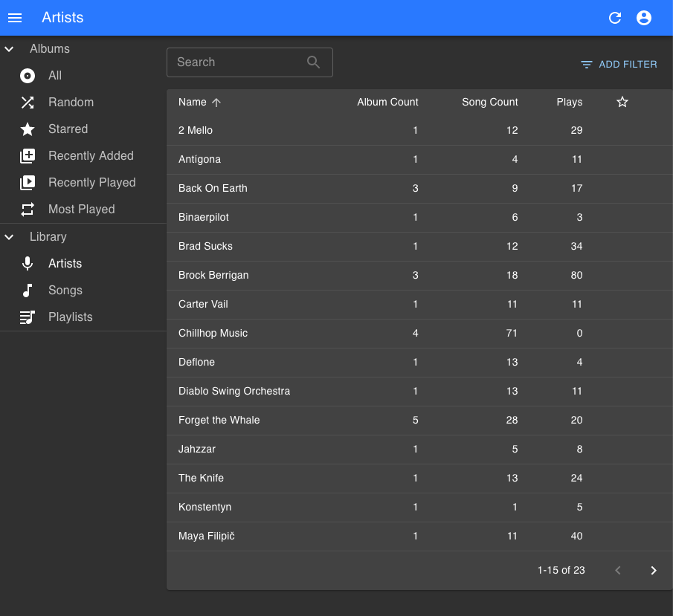This screenshot has height=616, width=673.
Task: Click Forget the Whale's album count 5
Action: (416, 420)
